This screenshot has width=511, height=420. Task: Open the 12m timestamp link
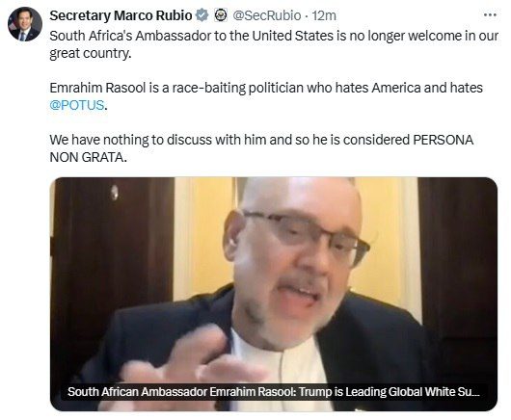(324, 15)
